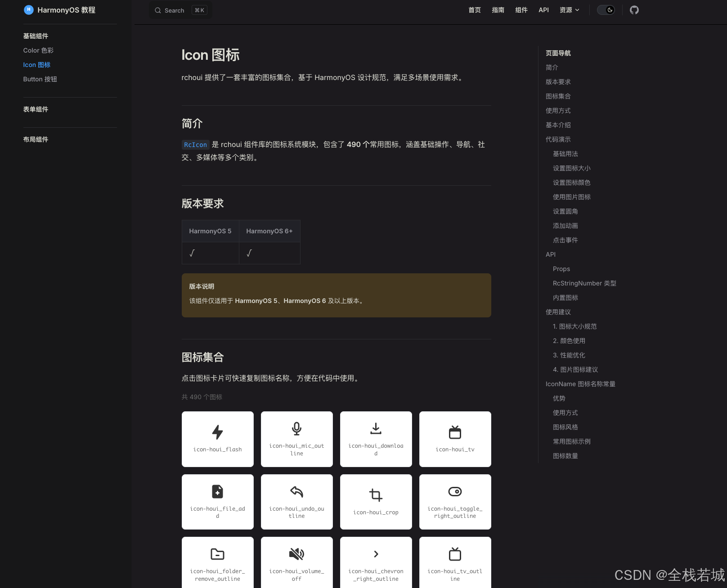727x588 pixels.
Task: Copy icon-houi_mic_outline by clicking its card
Action: 296,439
